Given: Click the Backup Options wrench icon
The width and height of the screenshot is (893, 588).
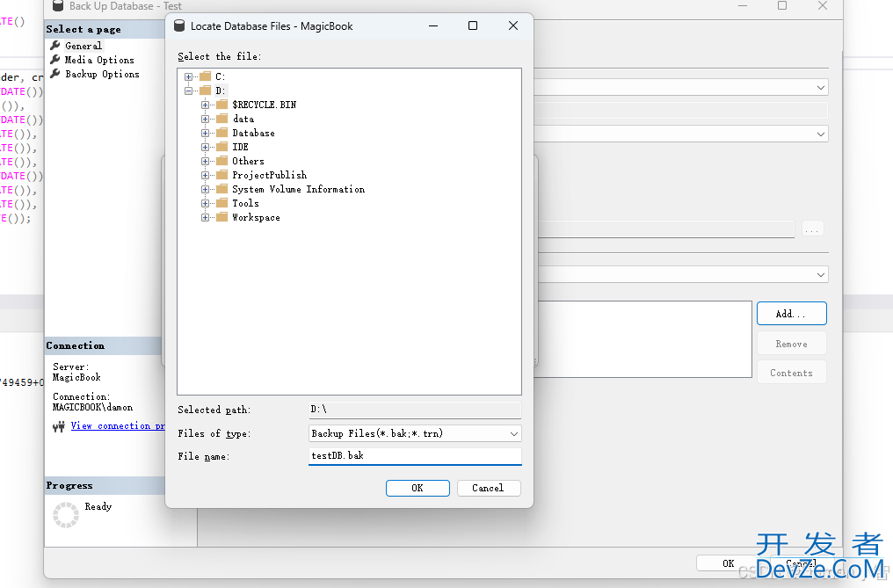Looking at the screenshot, I should point(55,74).
